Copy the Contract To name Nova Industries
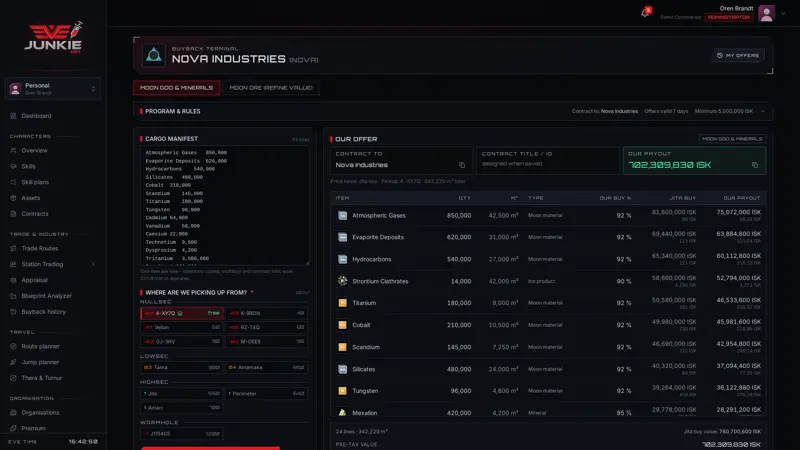This screenshot has height=450, width=800. pos(462,165)
